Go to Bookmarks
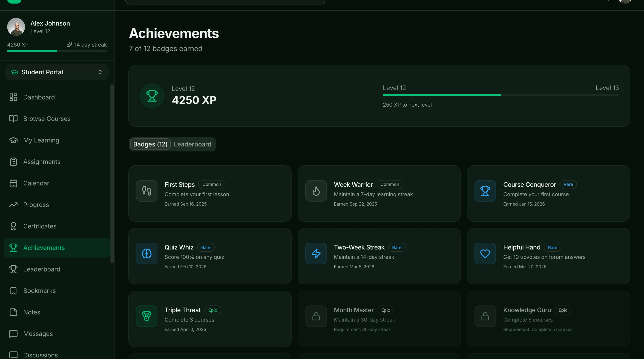 point(57,291)
